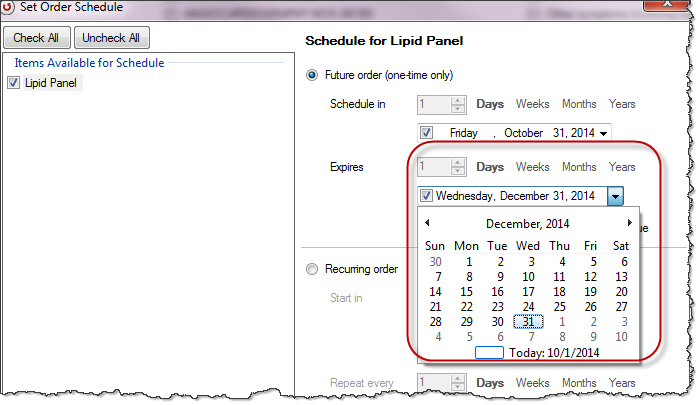Go to previous month in calendar

coord(427,223)
